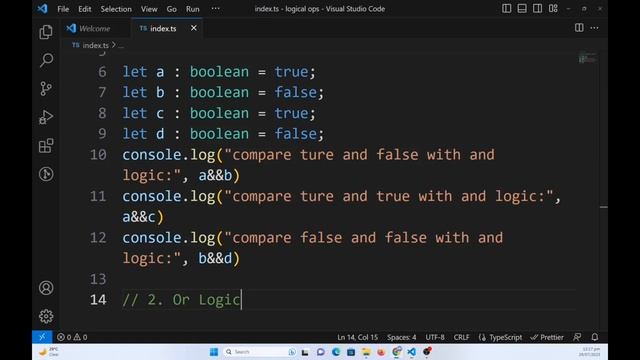
Task: Click the remote window indicator in status bar
Action: tap(42, 337)
